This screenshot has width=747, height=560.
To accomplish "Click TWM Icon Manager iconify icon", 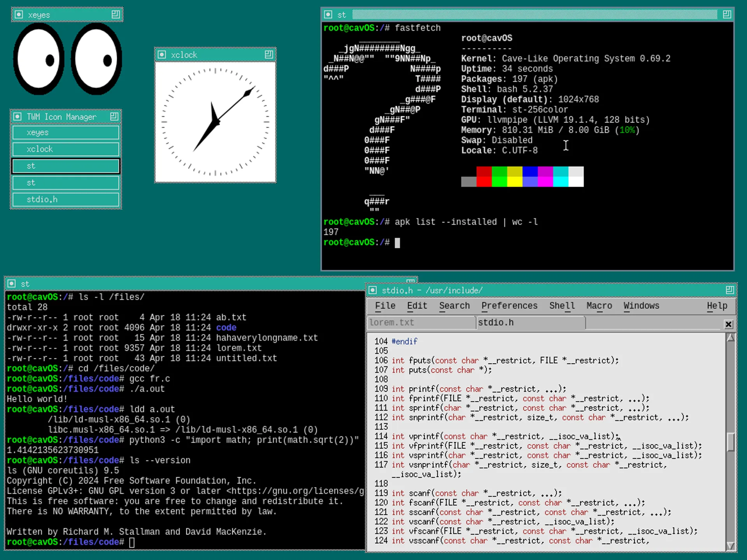I will [x=18, y=117].
